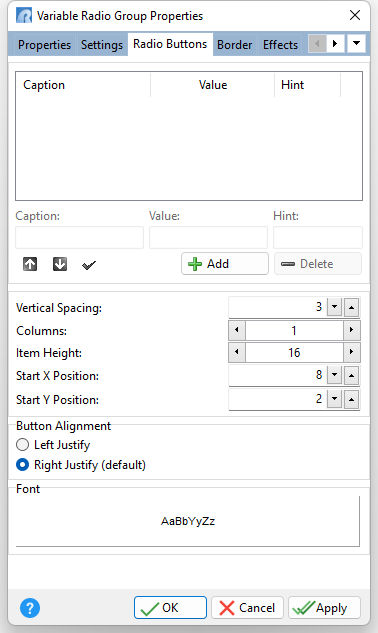Move selected radio item down arrow icon
Image resolution: width=378 pixels, height=633 pixels.
click(60, 264)
